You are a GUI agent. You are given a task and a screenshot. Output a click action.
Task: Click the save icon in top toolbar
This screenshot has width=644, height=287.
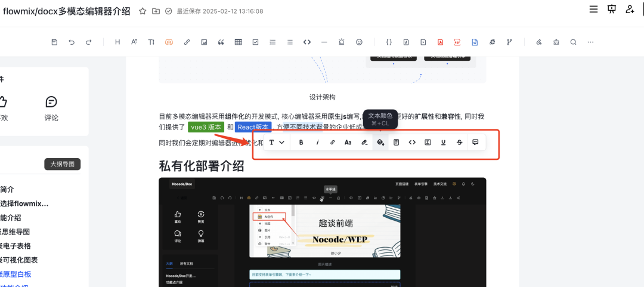click(x=54, y=42)
